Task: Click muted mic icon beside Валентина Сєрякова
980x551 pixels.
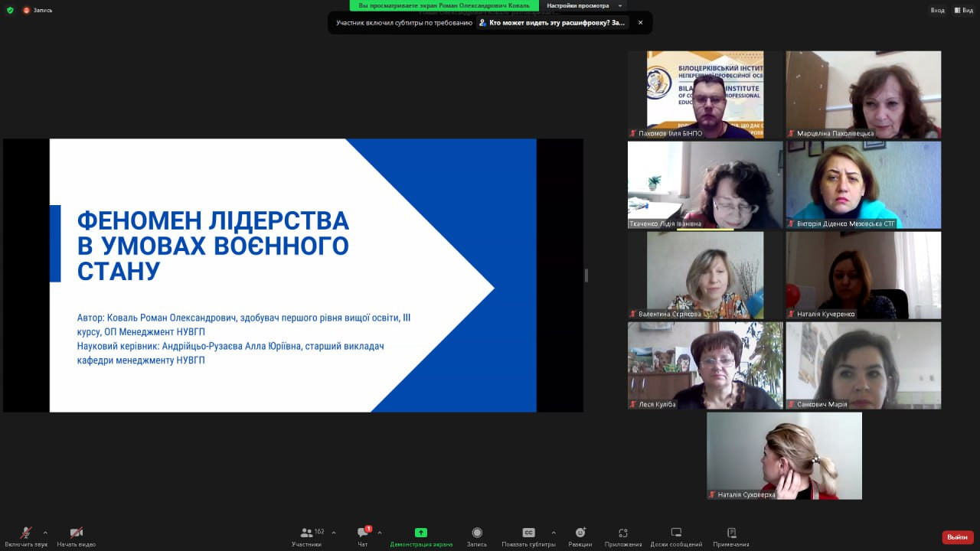Action: point(633,314)
